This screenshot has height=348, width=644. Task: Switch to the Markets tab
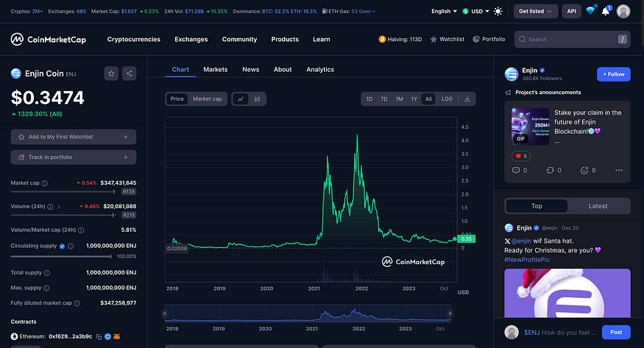click(215, 70)
